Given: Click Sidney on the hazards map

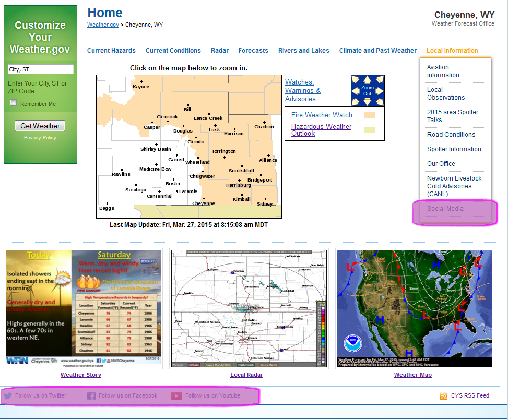Looking at the screenshot, I should pyautogui.click(x=265, y=203).
